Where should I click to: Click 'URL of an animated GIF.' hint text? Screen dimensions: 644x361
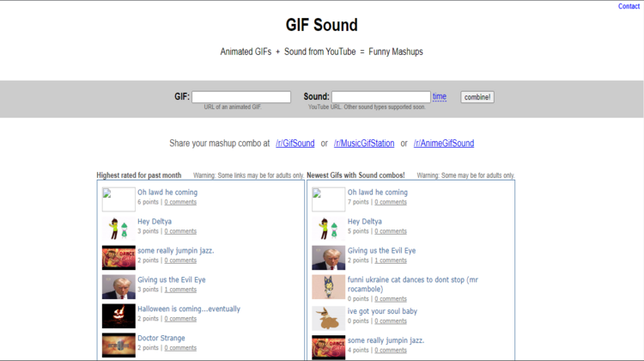(233, 107)
